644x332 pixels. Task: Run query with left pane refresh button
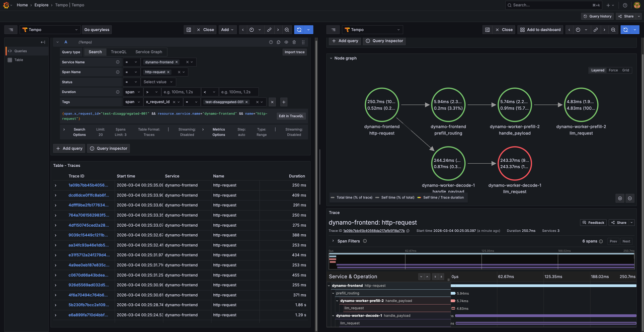click(299, 30)
